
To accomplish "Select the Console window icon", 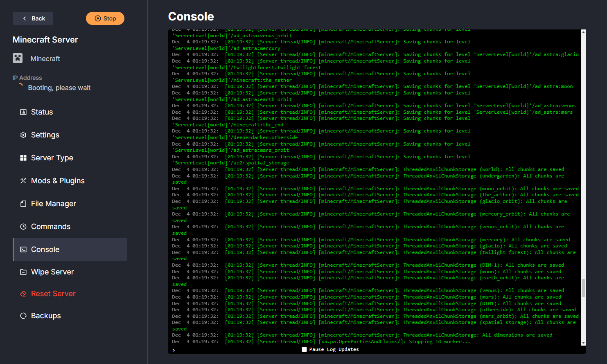I will 23,249.
